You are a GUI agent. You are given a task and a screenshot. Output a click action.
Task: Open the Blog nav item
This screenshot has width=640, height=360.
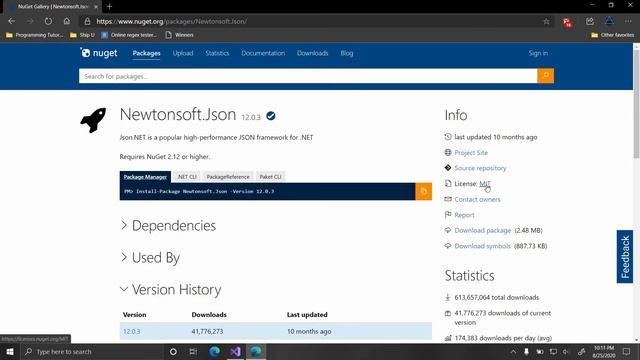pyautogui.click(x=347, y=53)
